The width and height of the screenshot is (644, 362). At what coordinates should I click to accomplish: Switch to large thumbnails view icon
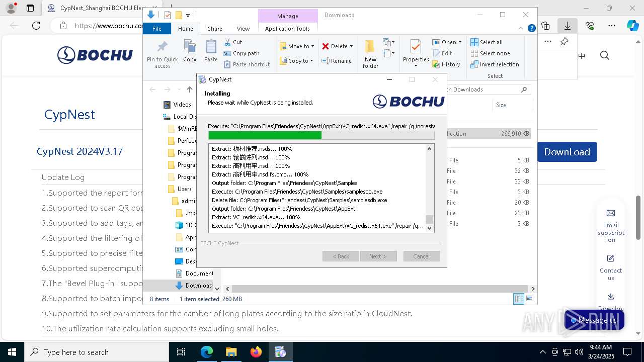[529, 299]
